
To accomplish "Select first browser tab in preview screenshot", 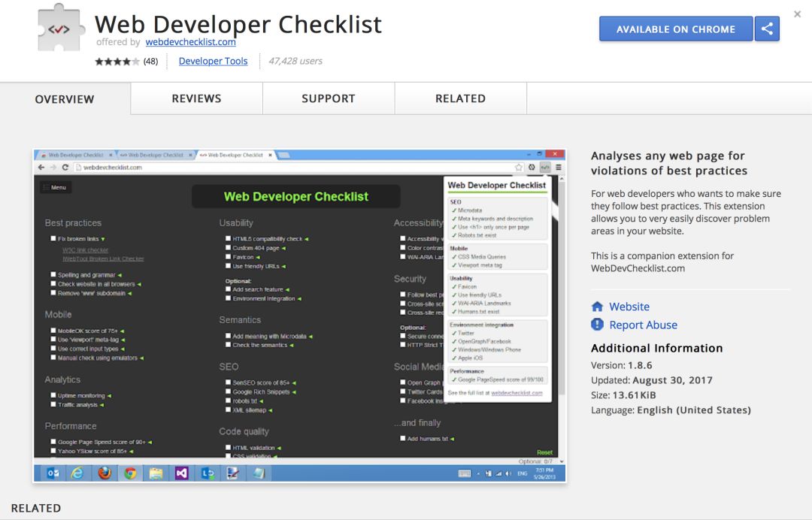I will click(x=76, y=155).
